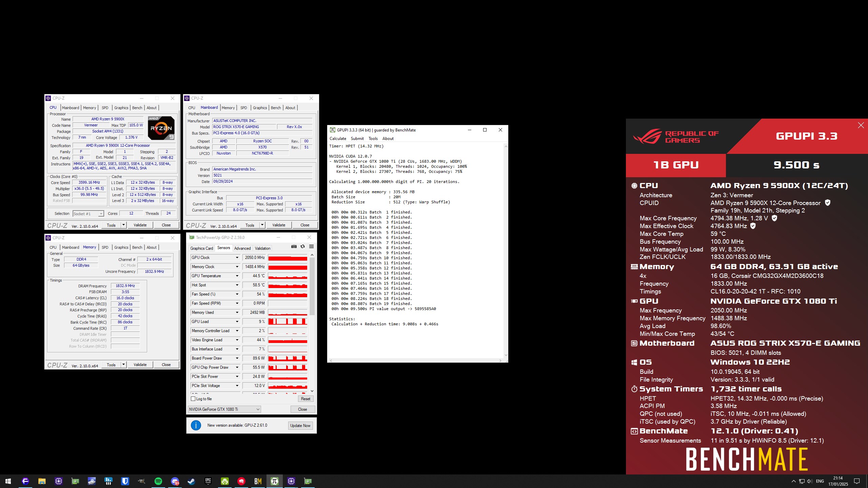Click the GPUPI horizontal scrollbar track
This screenshot has width=868, height=488.
click(x=416, y=361)
